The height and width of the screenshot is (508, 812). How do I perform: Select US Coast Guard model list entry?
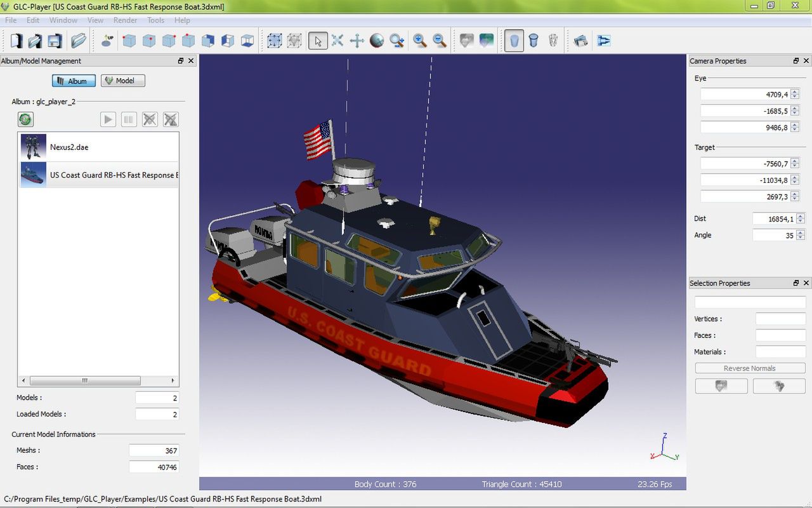pos(98,175)
